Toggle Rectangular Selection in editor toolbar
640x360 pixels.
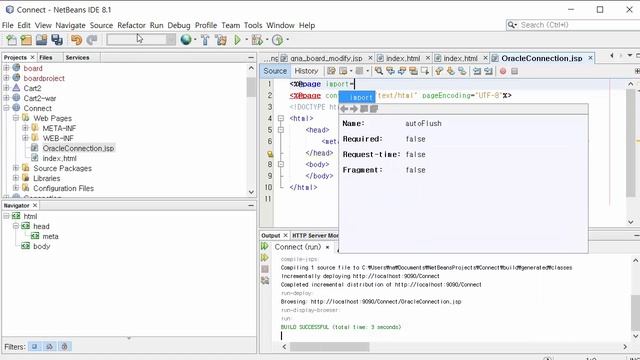tap(425, 71)
